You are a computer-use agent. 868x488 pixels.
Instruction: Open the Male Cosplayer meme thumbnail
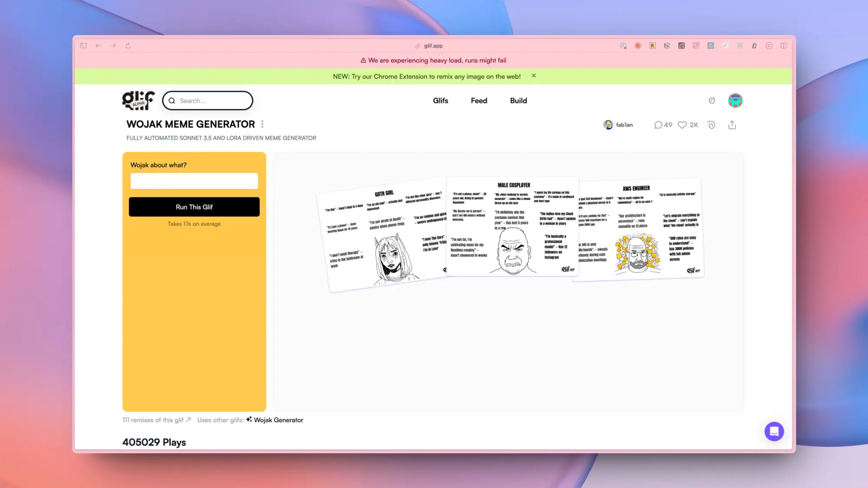point(513,226)
